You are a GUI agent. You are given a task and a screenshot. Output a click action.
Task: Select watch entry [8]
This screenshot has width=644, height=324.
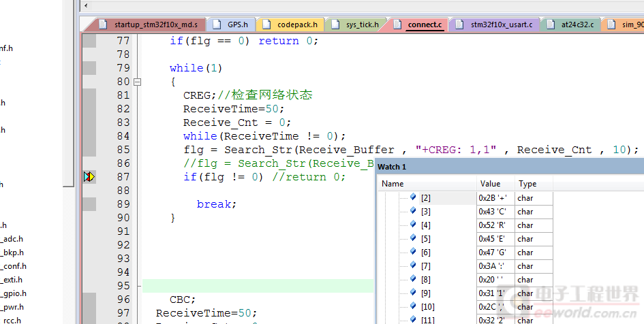425,280
